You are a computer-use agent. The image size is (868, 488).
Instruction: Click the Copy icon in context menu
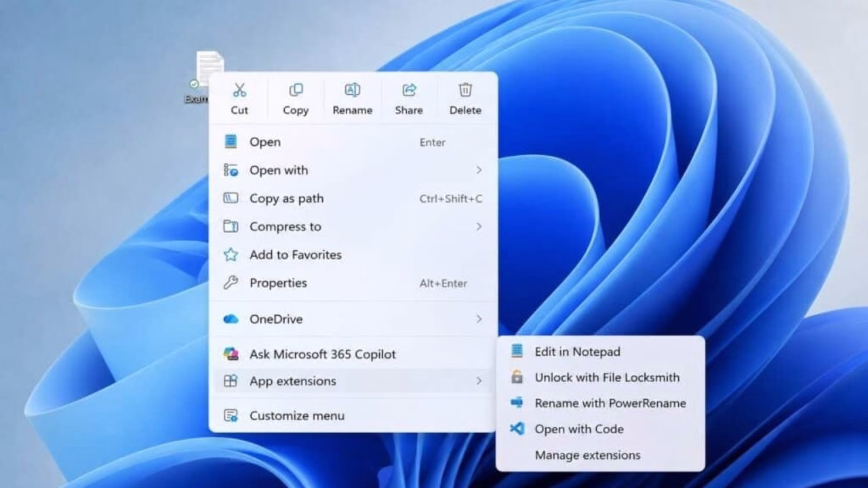pyautogui.click(x=296, y=90)
